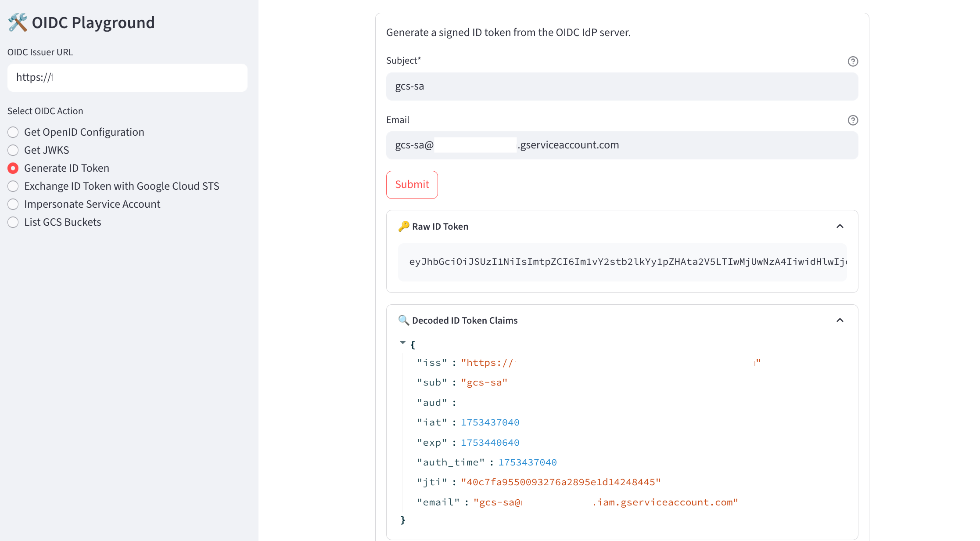Click the jti claim value string

pyautogui.click(x=560, y=482)
